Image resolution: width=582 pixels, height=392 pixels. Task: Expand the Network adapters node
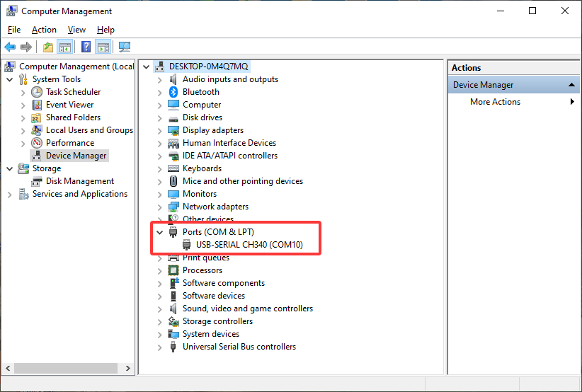159,207
